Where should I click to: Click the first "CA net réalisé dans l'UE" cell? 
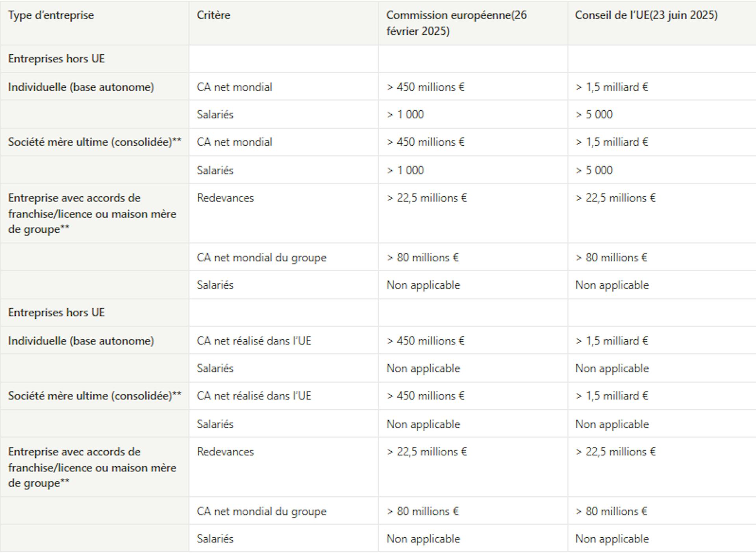(254, 341)
